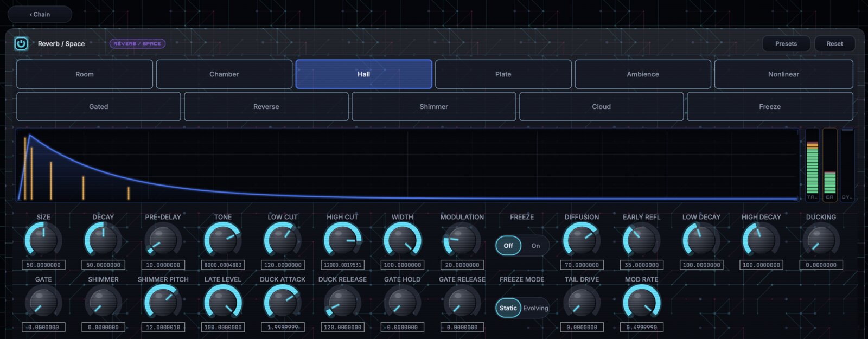Screen dimensions: 868x339
Task: Click the Low Decay knob
Action: pos(701,240)
